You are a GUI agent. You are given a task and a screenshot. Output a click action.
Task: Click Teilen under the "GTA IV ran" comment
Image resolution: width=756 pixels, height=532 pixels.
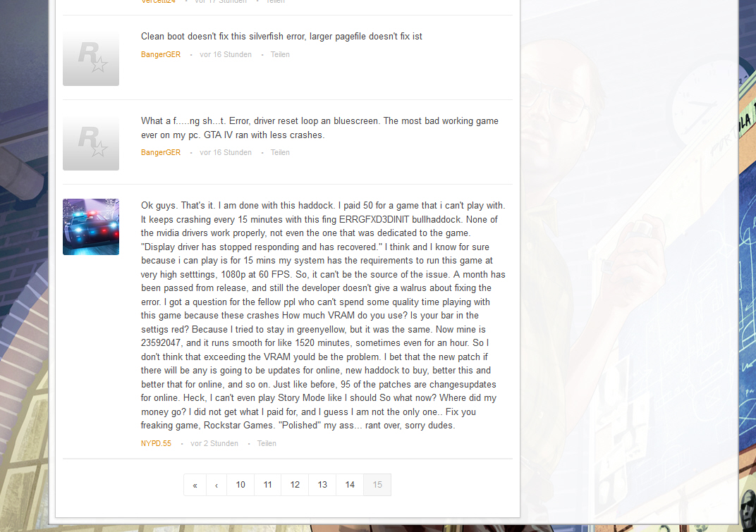click(x=280, y=152)
